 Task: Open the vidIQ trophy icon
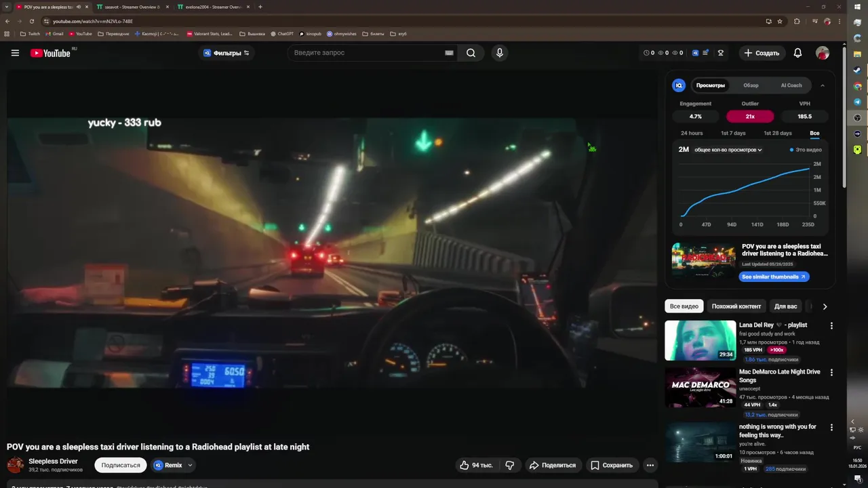pyautogui.click(x=721, y=53)
